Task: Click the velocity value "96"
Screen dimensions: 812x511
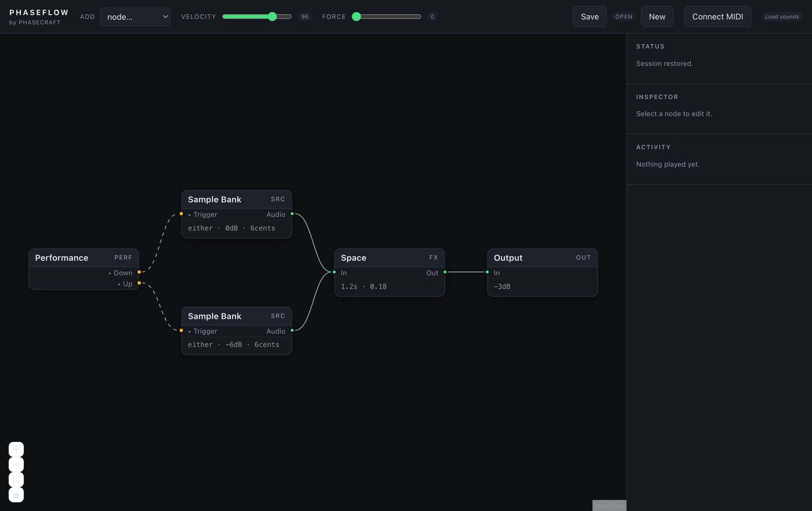Action: [x=304, y=17]
